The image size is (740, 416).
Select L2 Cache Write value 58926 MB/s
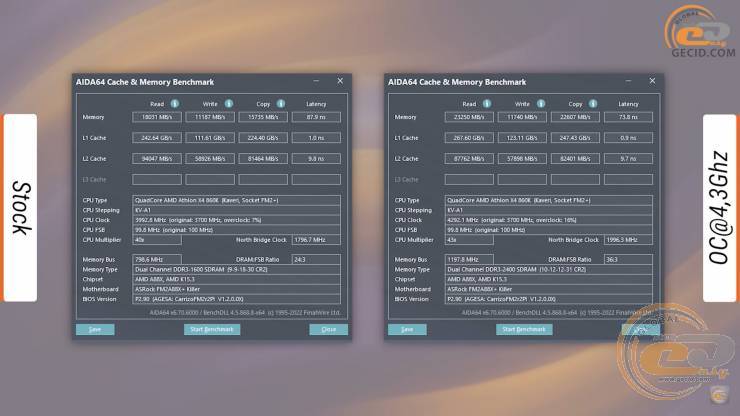(x=210, y=159)
